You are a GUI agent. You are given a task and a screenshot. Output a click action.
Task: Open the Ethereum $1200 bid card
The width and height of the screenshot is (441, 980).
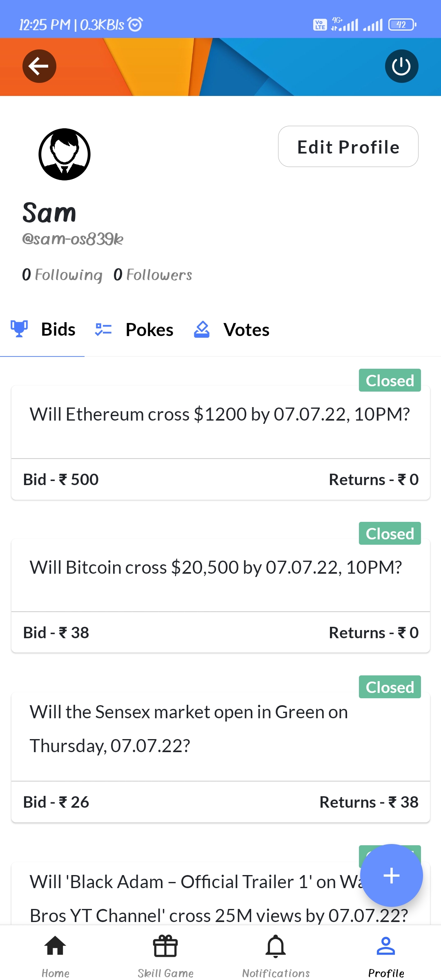tap(220, 422)
